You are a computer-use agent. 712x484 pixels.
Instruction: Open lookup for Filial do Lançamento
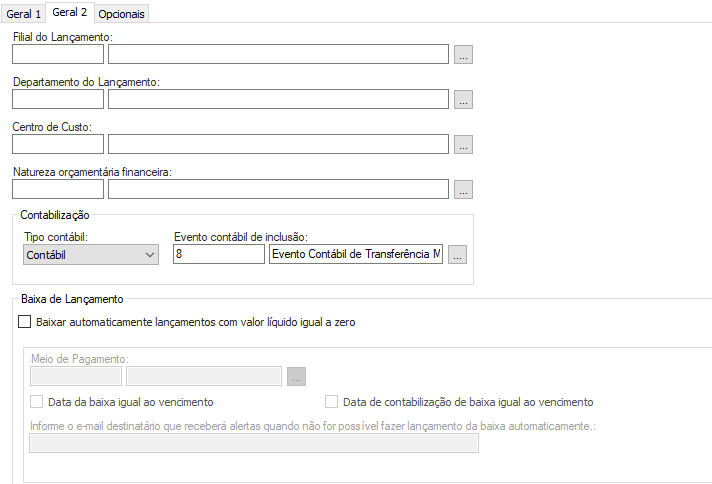463,54
